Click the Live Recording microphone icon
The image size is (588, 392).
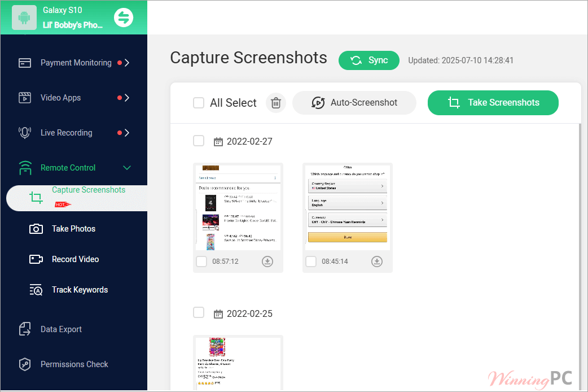point(25,133)
